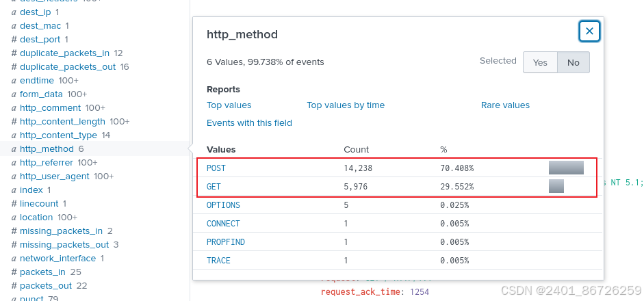The width and height of the screenshot is (644, 301).
Task: Open the http_user_agent field
Action: pos(55,176)
